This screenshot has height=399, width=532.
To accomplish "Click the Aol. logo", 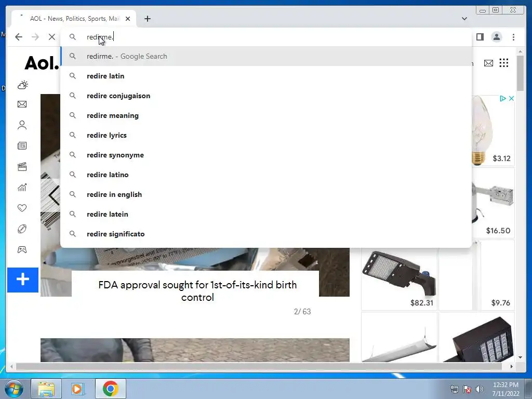I will (x=42, y=63).
